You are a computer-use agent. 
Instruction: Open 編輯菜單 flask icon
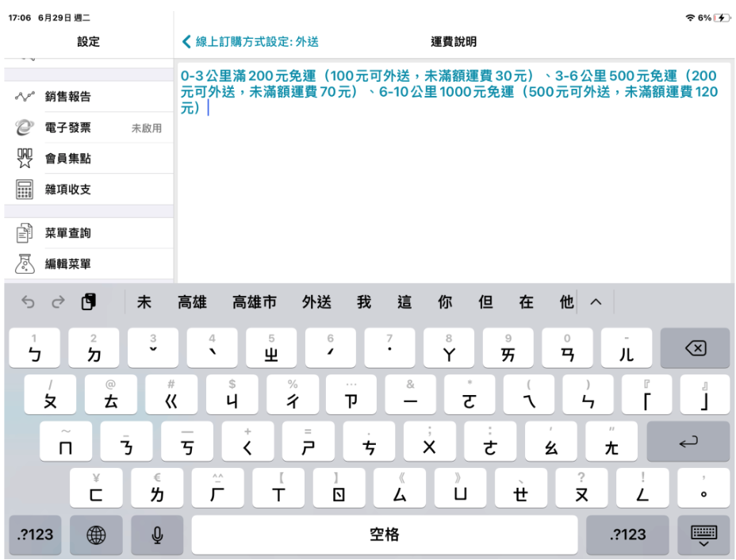(25, 264)
